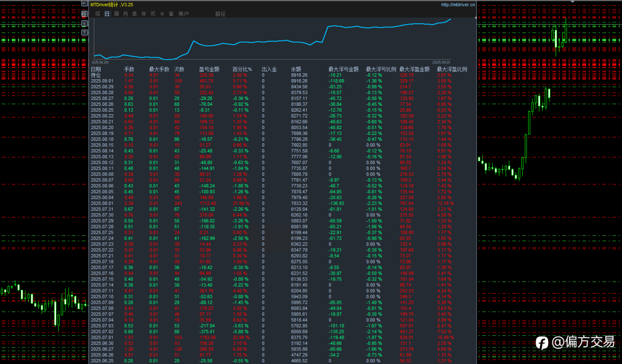The height and width of the screenshot is (364, 622).
Task: Select the 币 symbol statistics tab
Action: (x=153, y=14)
